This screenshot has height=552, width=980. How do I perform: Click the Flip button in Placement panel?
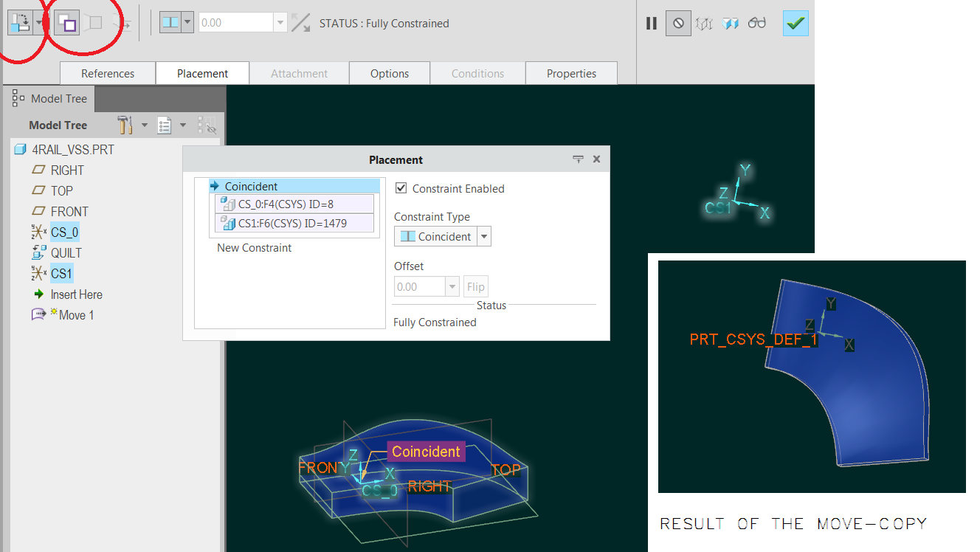(x=475, y=286)
